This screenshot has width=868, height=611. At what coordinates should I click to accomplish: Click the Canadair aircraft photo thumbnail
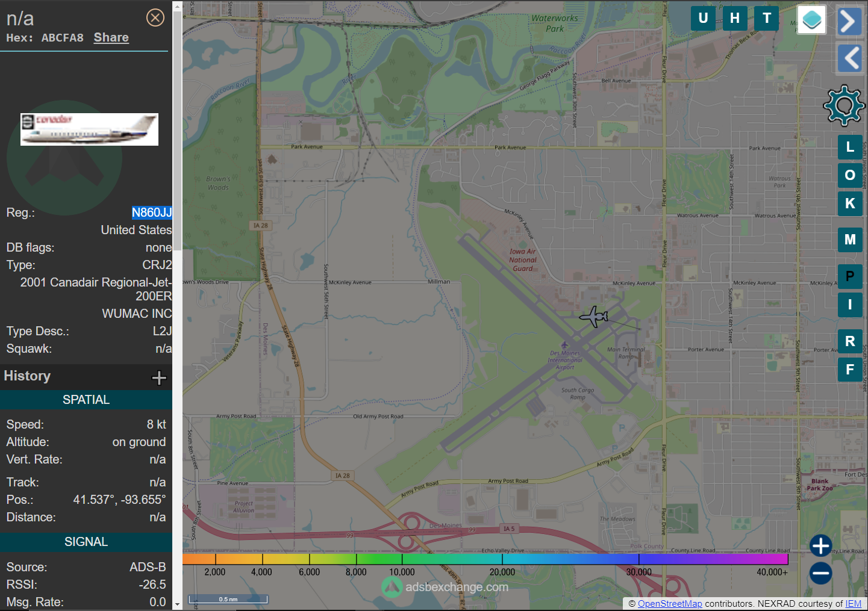pos(89,129)
